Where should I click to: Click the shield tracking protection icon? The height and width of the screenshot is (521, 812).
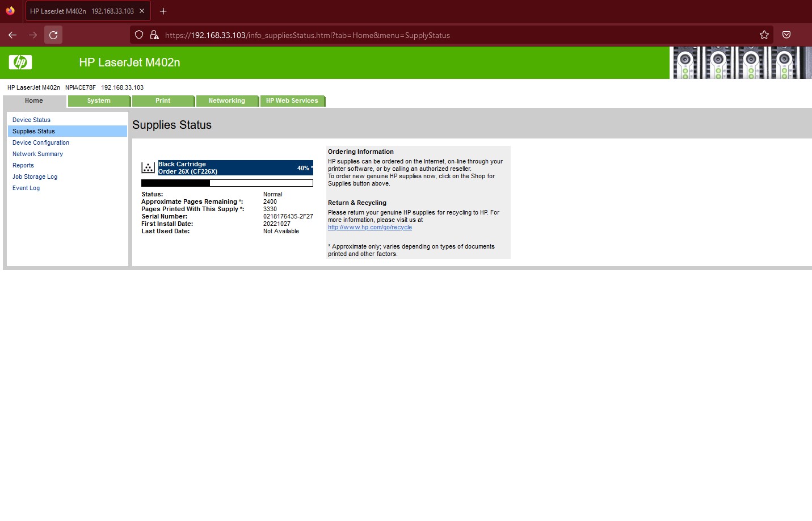139,35
